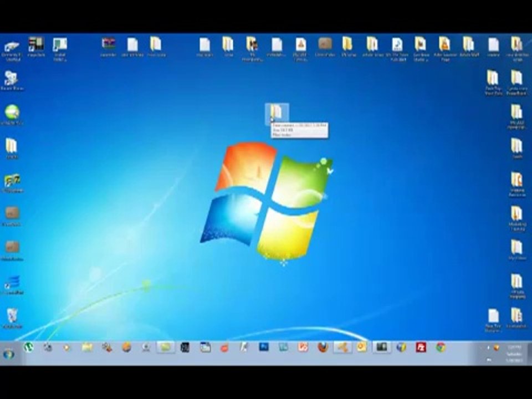Switch to the dark highlighted taskbar window

pos(381,347)
